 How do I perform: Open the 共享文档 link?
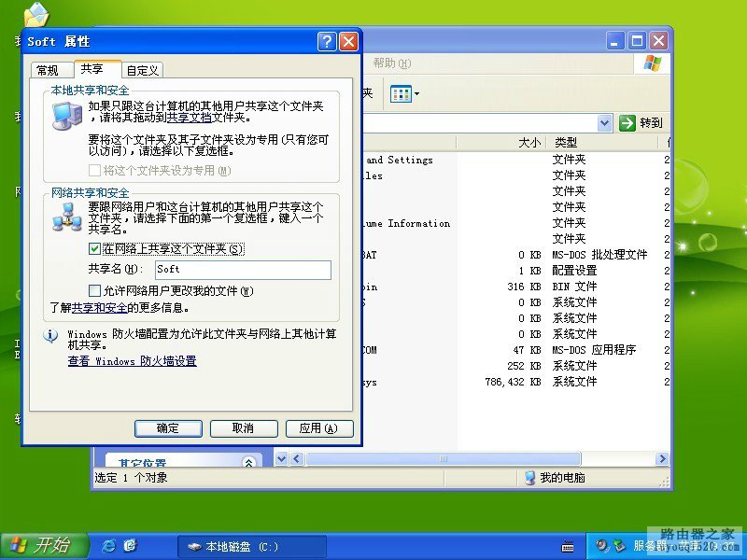190,118
